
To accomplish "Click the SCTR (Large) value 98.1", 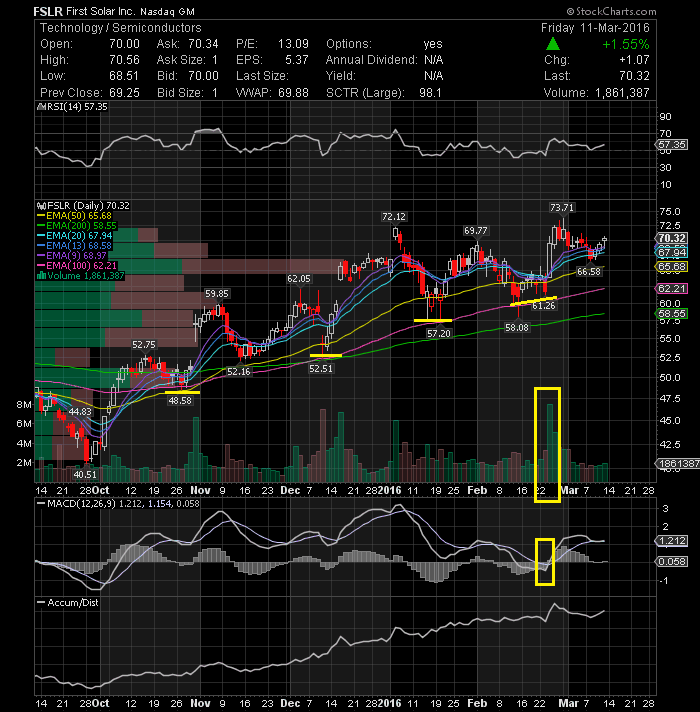I will [430, 93].
